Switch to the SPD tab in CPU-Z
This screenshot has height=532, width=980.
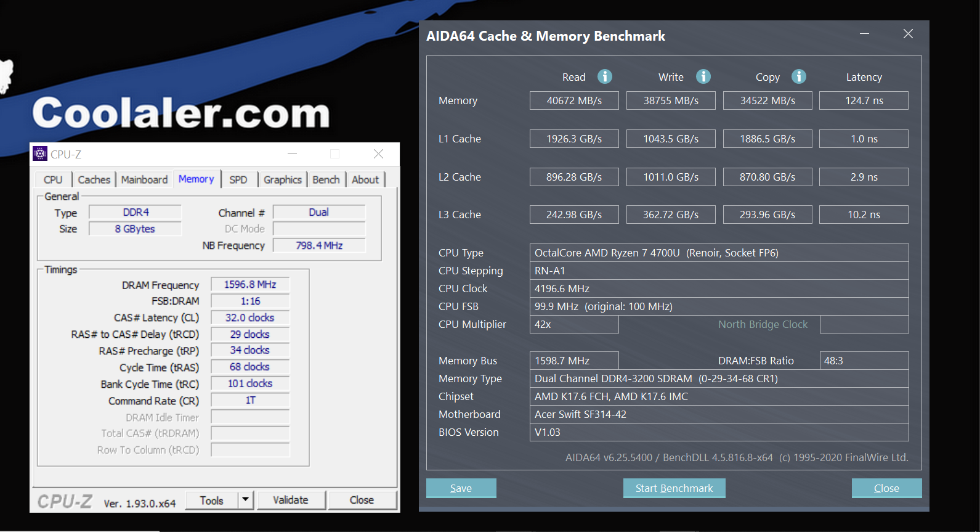(x=238, y=179)
